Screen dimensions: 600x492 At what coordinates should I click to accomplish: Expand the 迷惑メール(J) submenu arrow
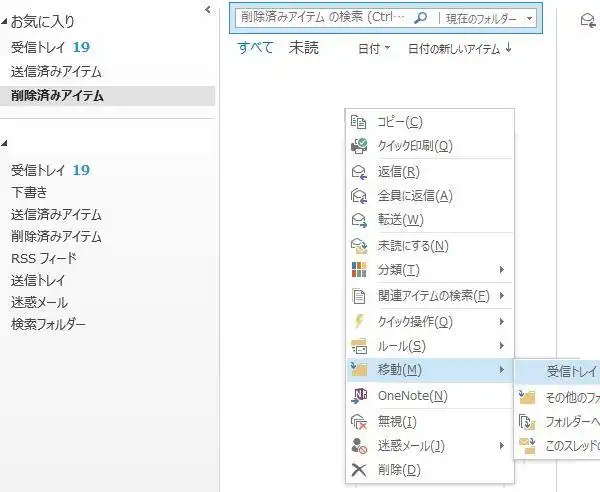click(x=502, y=446)
